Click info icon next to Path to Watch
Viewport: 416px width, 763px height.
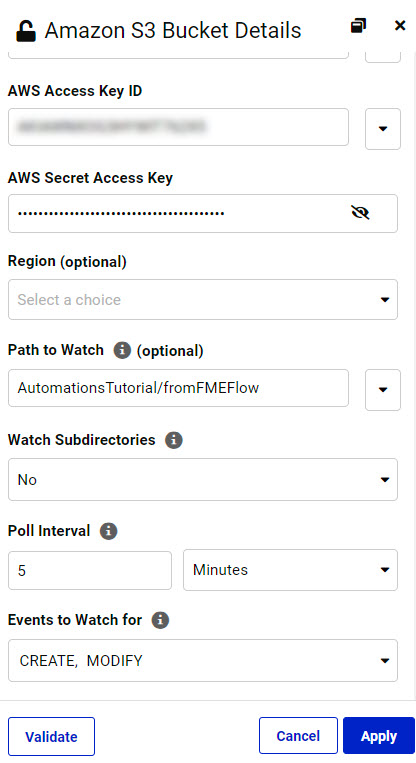pyautogui.click(x=122, y=350)
